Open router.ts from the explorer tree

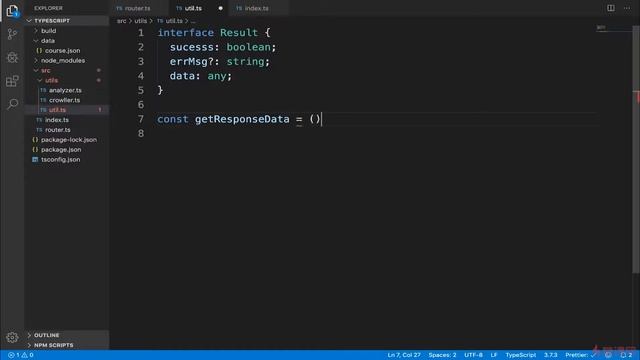click(67, 130)
